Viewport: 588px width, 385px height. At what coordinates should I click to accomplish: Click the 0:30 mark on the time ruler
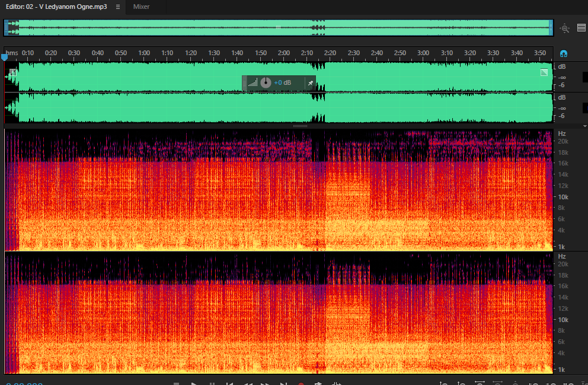click(x=74, y=53)
